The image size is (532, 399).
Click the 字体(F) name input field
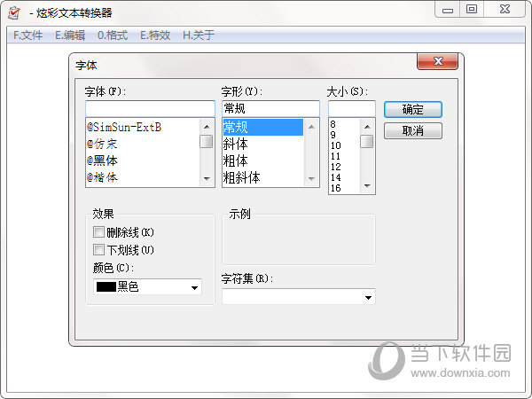point(150,108)
